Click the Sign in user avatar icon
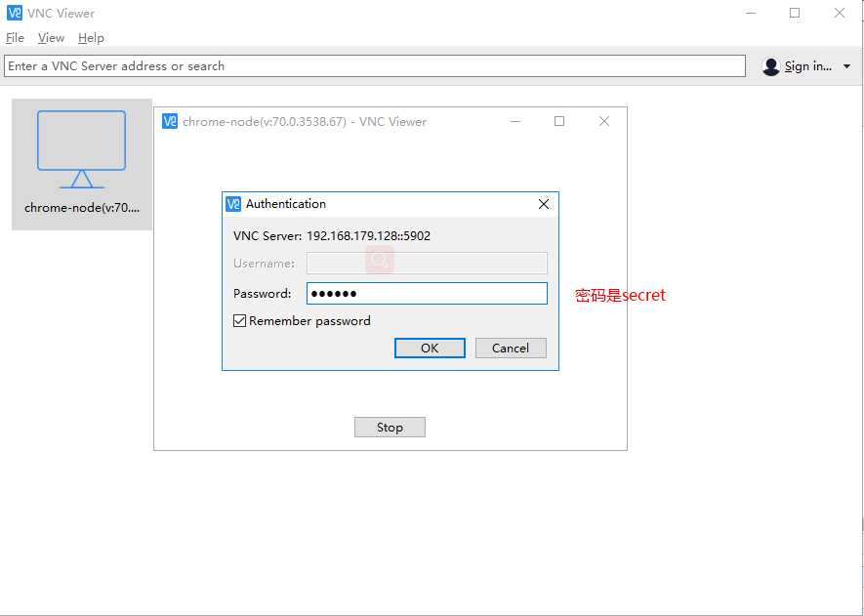This screenshot has width=864, height=616. click(x=771, y=66)
